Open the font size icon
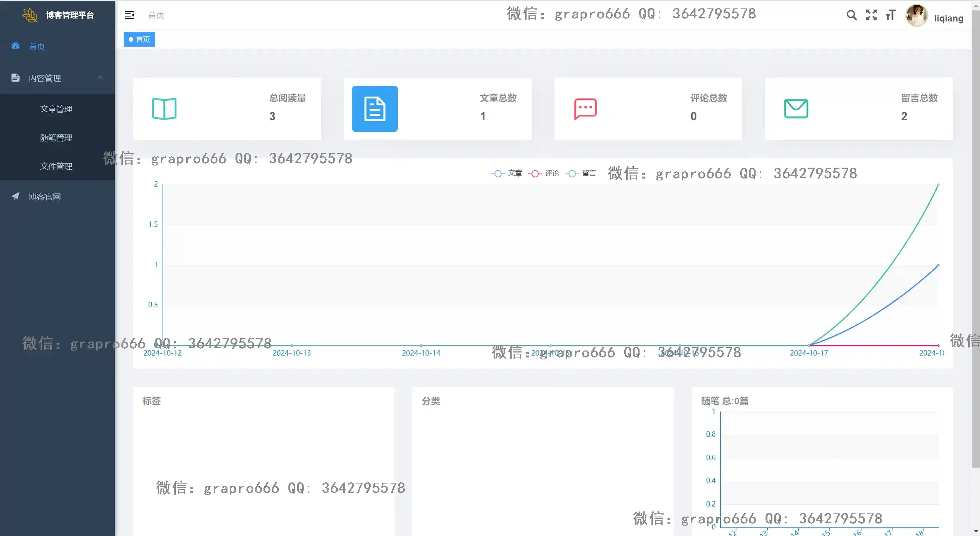The image size is (980, 536). [891, 15]
